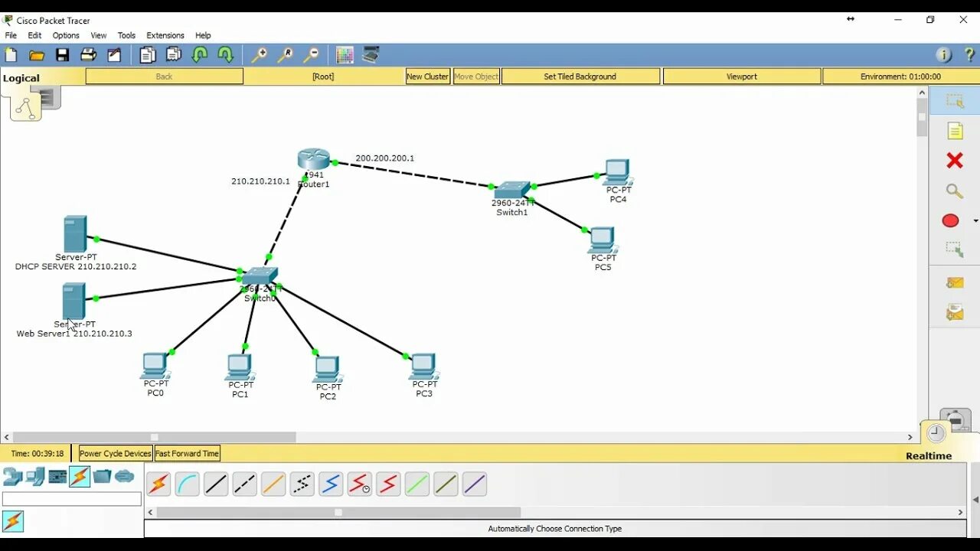Image resolution: width=980 pixels, height=551 pixels.
Task: Select End Devices category icon
Action: (x=35, y=477)
